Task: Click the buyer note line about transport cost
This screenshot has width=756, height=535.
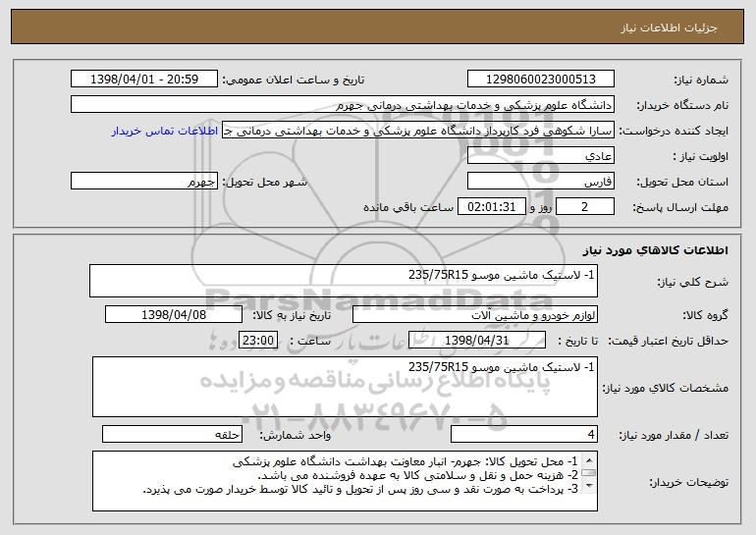Action: point(417,475)
